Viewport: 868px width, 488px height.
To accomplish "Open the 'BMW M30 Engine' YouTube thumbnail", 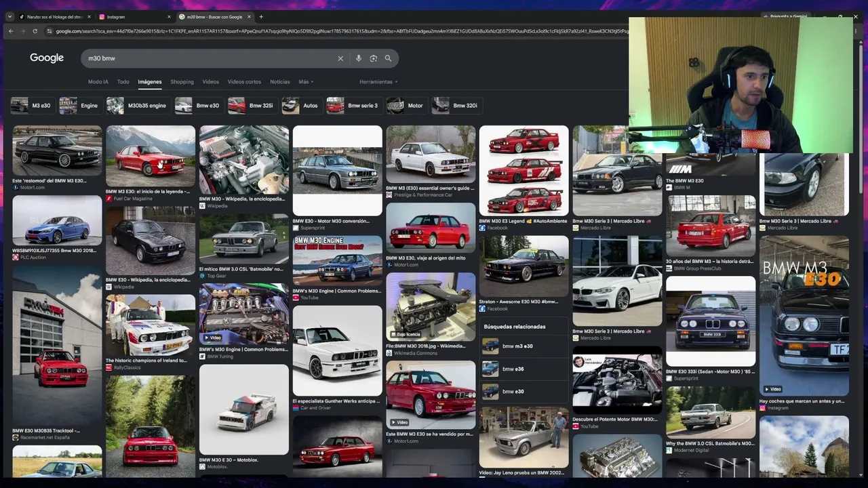I will pyautogui.click(x=338, y=260).
